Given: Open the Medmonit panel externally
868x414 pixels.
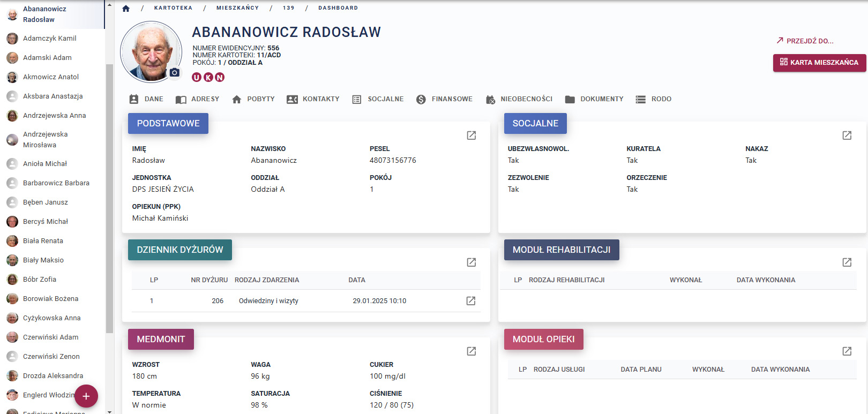Looking at the screenshot, I should (472, 351).
